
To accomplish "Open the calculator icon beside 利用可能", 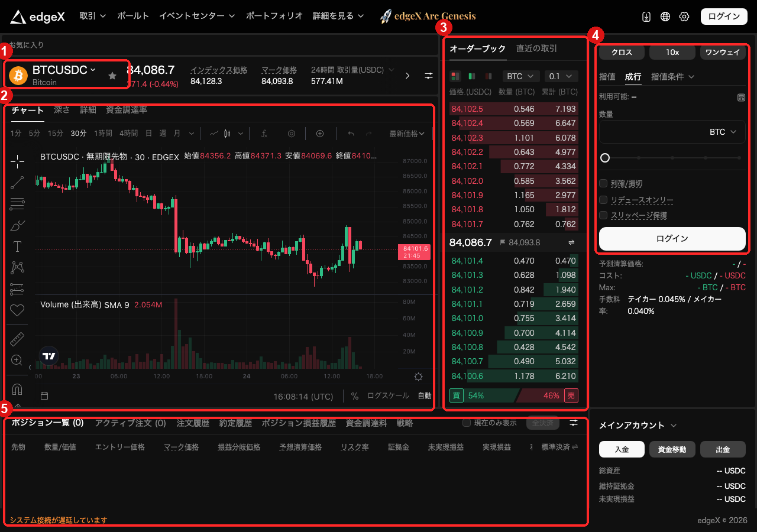I will (x=741, y=97).
